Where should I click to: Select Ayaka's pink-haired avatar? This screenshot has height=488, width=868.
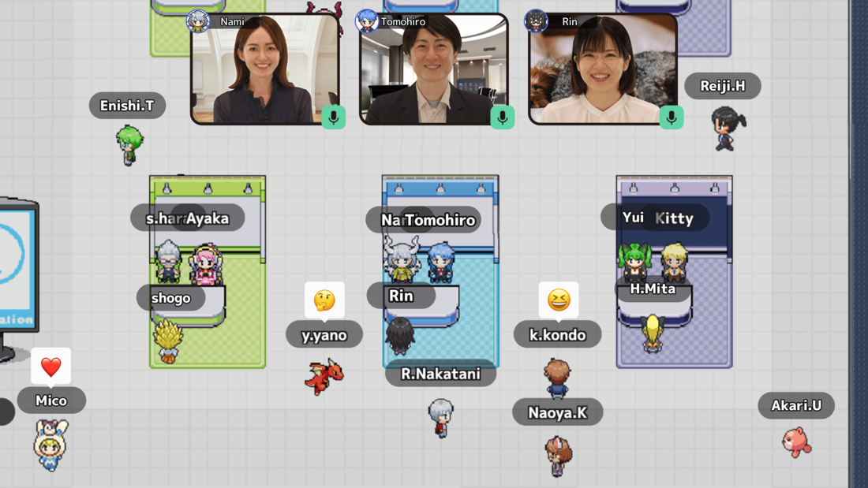pos(206,265)
